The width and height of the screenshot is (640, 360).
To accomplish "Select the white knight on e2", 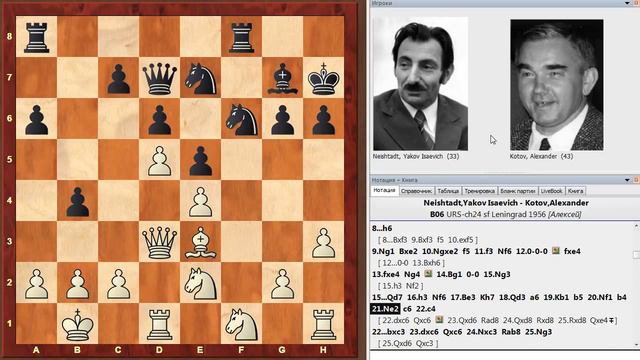I will [x=200, y=283].
